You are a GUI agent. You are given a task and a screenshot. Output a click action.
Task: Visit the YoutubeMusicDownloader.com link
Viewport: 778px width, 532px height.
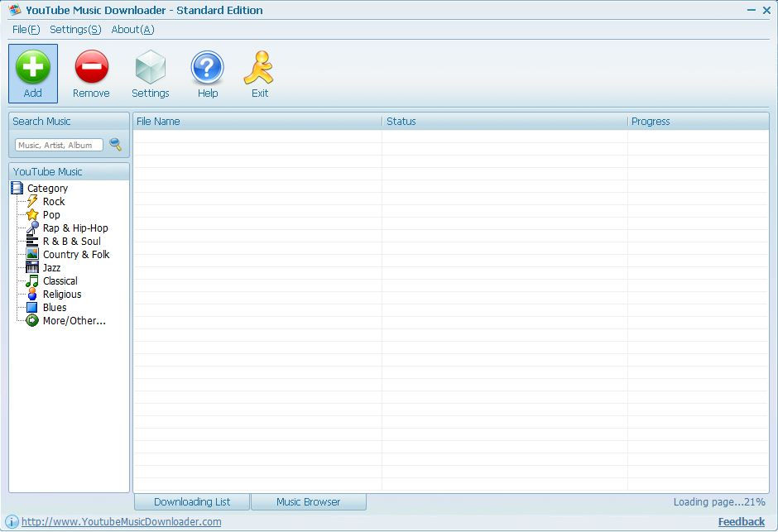(x=122, y=521)
